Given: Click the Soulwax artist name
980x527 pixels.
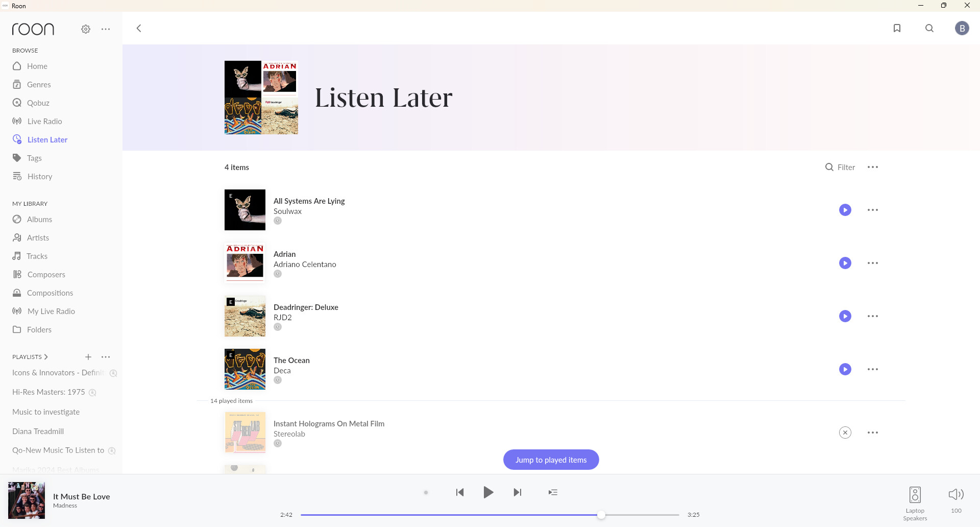Looking at the screenshot, I should 287,211.
